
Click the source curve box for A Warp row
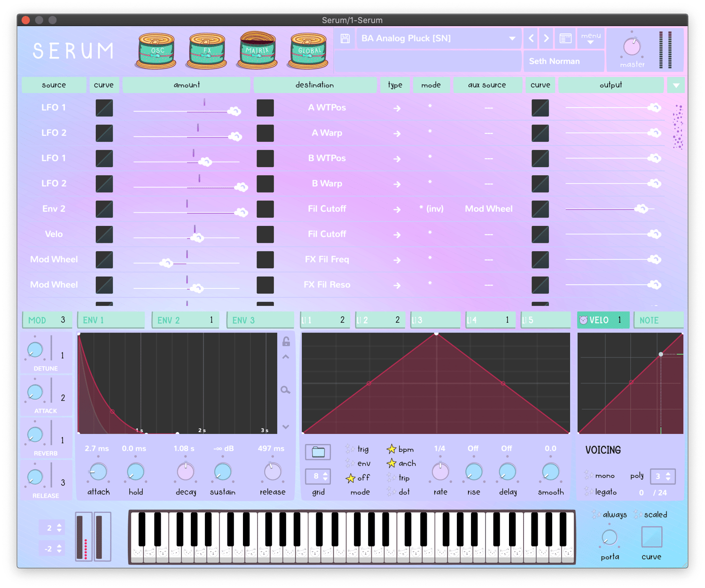point(104,133)
